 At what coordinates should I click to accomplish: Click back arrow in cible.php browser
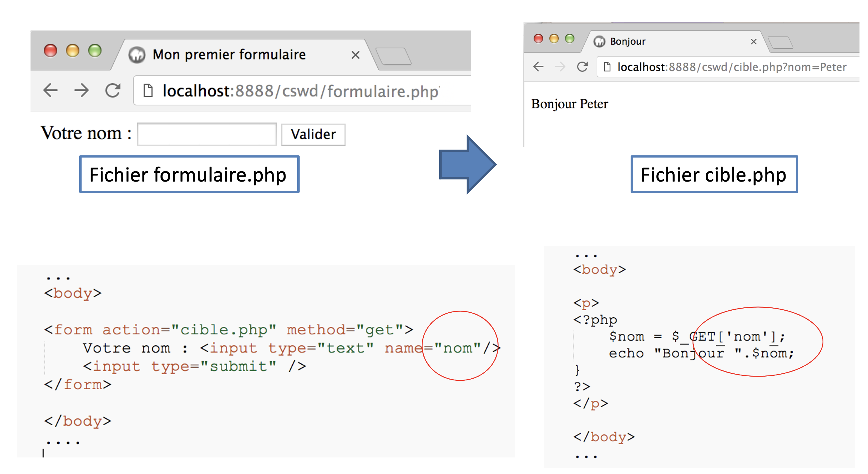(x=538, y=67)
